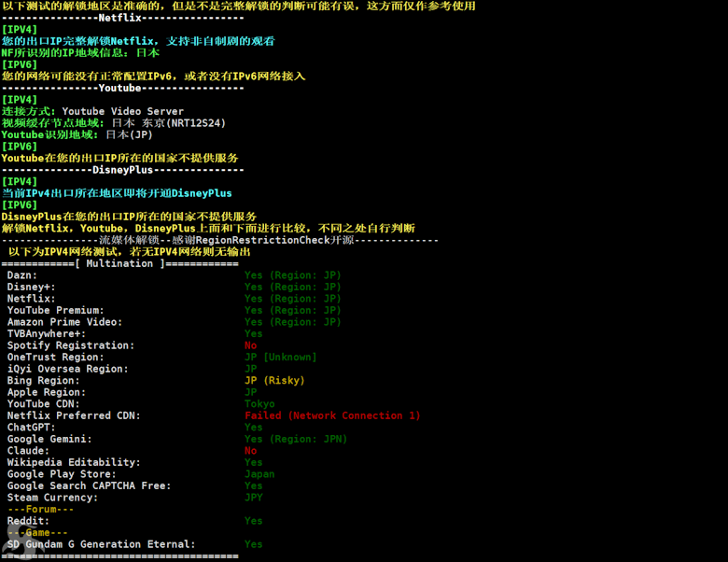Click the 'ChatGPT:' row label
The image size is (728, 562).
click(x=31, y=428)
